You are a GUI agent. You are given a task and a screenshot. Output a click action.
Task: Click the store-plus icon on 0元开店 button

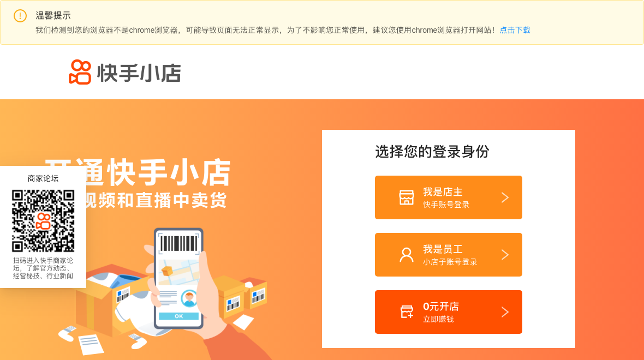pyautogui.click(x=407, y=312)
